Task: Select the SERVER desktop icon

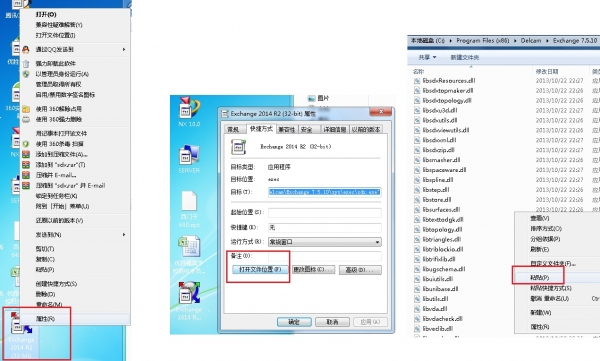Action: (189, 155)
